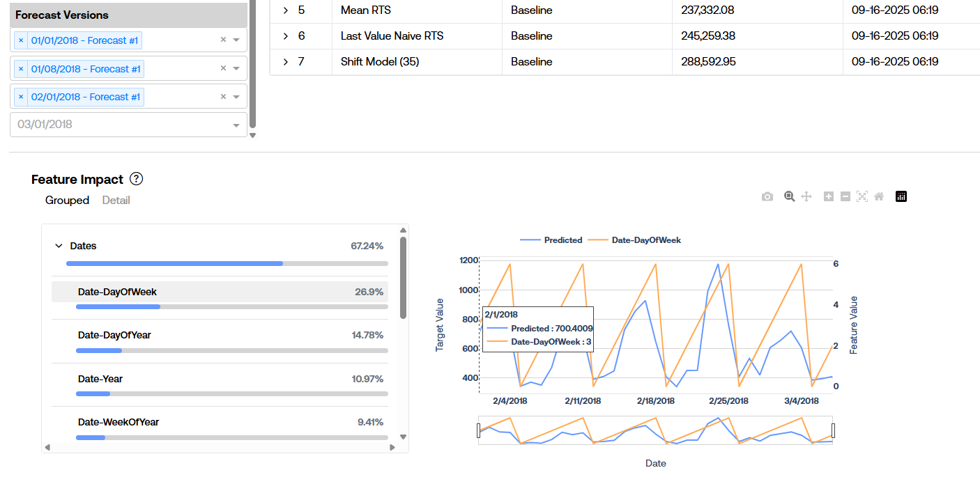Toggle Predicted series in chart legend
980x477 pixels.
[x=551, y=240]
